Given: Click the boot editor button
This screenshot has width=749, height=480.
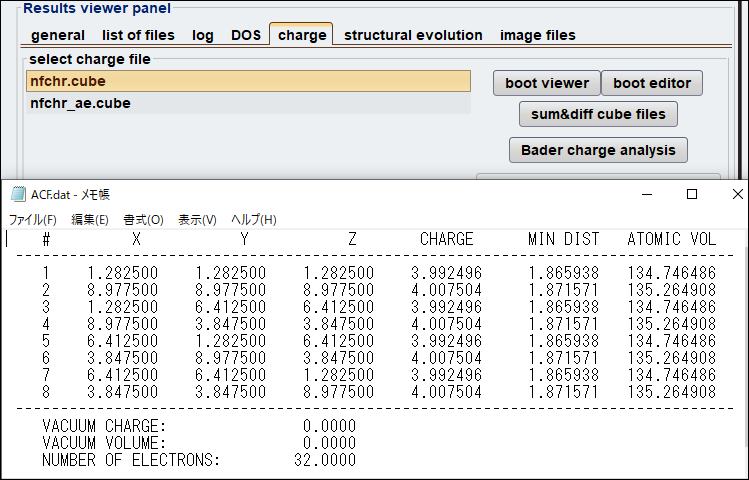Looking at the screenshot, I should coord(652,83).
